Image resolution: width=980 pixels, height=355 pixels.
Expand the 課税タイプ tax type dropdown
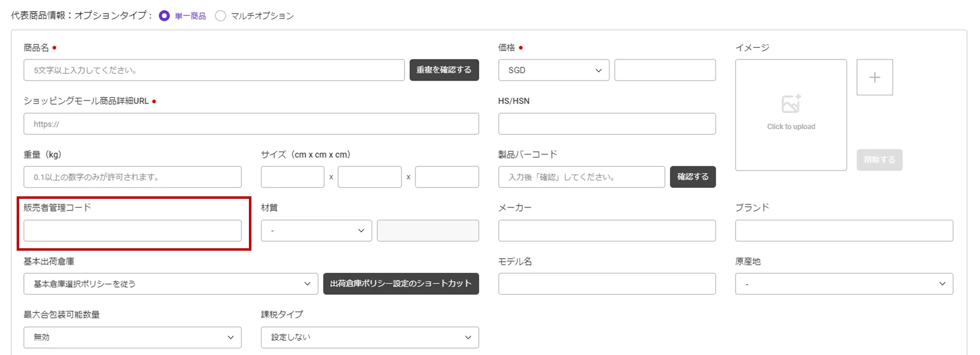click(x=369, y=337)
